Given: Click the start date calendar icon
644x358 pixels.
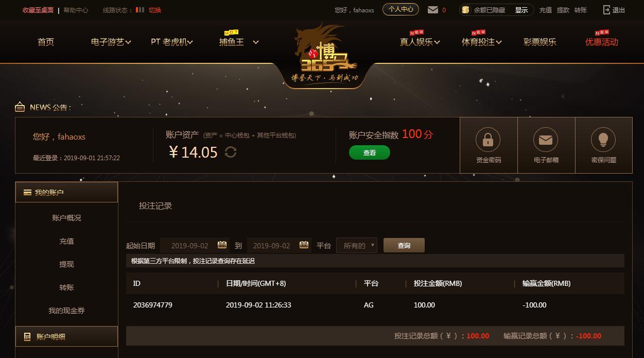Looking at the screenshot, I should (222, 245).
